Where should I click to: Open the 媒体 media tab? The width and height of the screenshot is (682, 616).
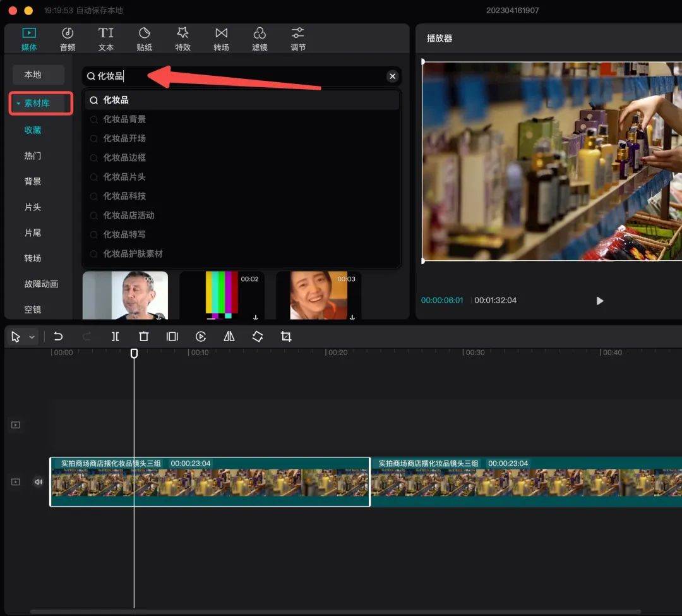[x=29, y=39]
